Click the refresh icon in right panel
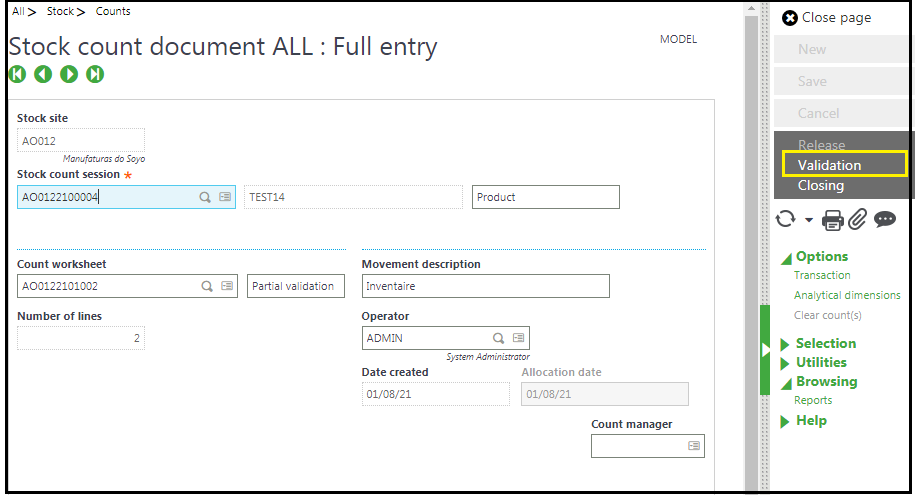915x495 pixels. pyautogui.click(x=785, y=219)
